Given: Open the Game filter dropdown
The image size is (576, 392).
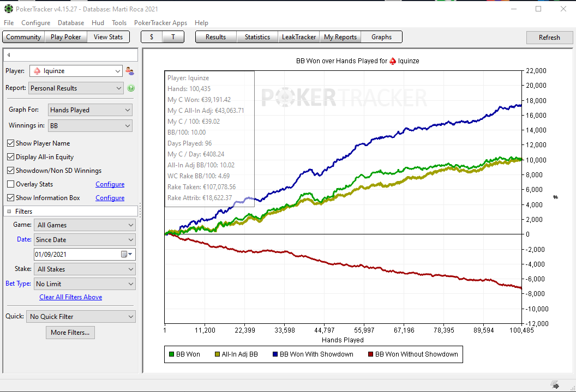Looking at the screenshot, I should [x=85, y=225].
